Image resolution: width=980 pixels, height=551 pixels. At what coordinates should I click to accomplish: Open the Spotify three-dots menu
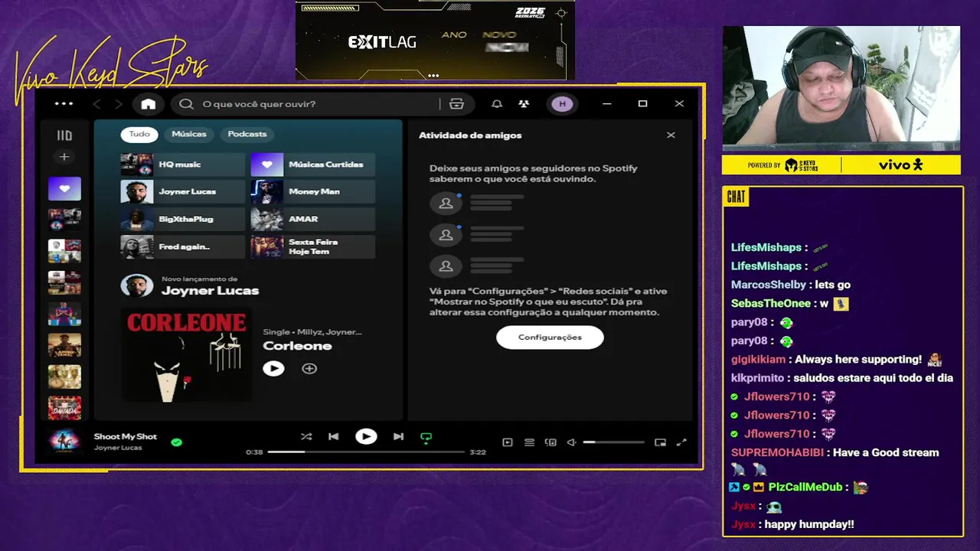click(64, 104)
